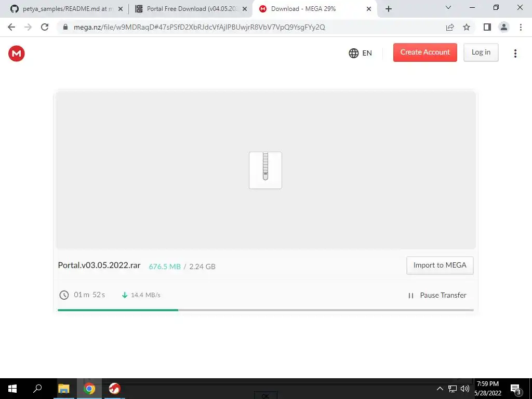This screenshot has width=532, height=399.
Task: Close the petya_samples tab
Action: point(121,9)
